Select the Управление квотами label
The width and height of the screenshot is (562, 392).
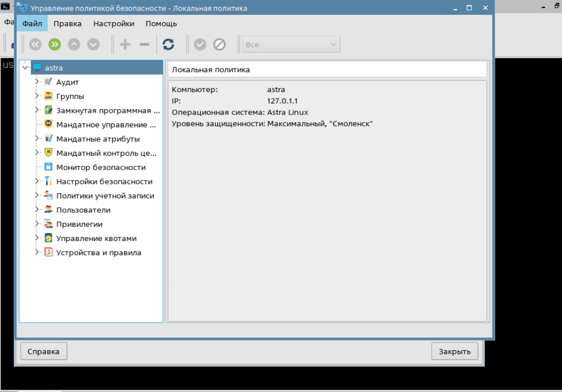pos(96,238)
